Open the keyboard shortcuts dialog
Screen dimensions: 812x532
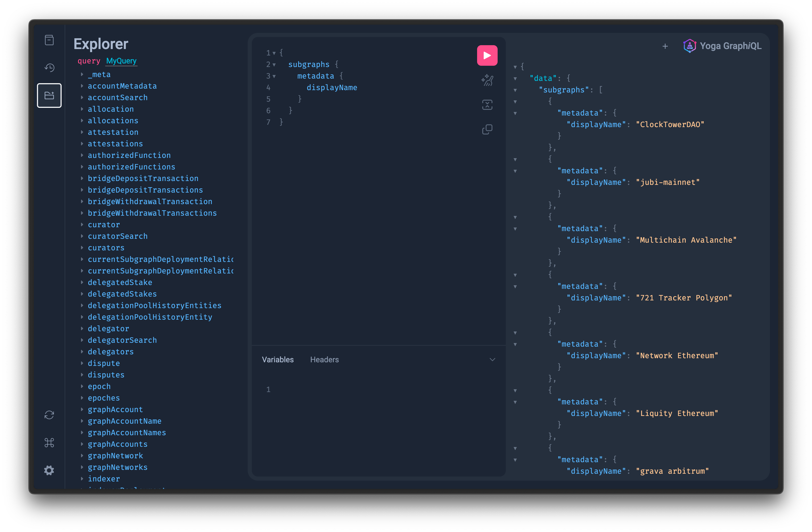[49, 443]
